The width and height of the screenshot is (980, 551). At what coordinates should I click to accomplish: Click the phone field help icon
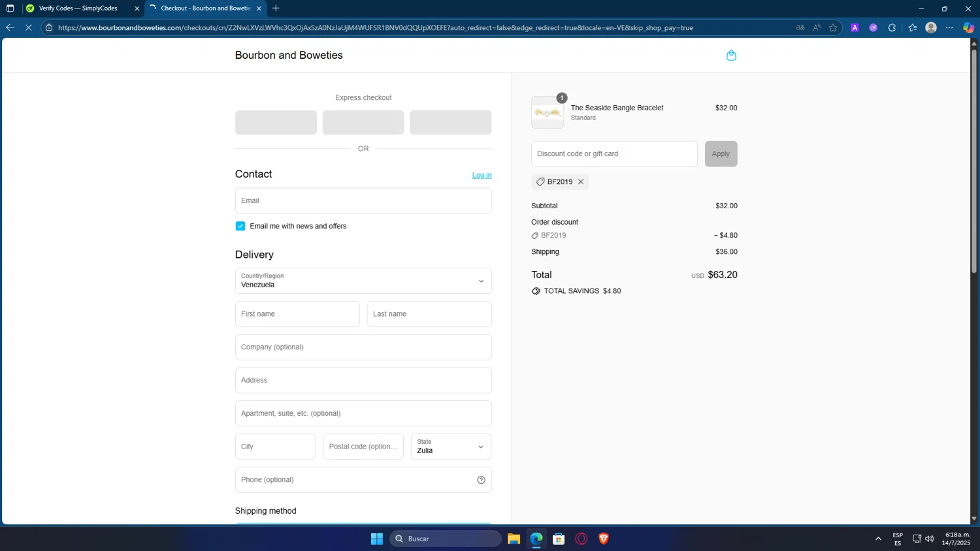(481, 480)
